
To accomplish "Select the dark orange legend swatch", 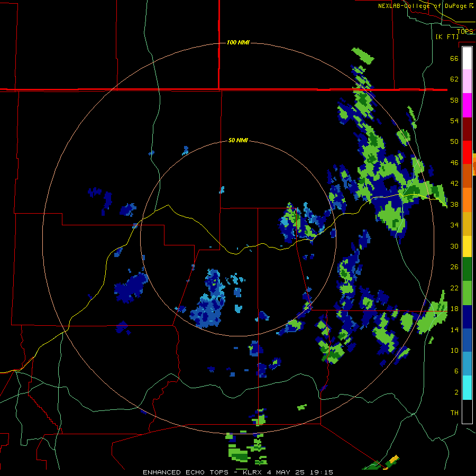I will point(467,176).
